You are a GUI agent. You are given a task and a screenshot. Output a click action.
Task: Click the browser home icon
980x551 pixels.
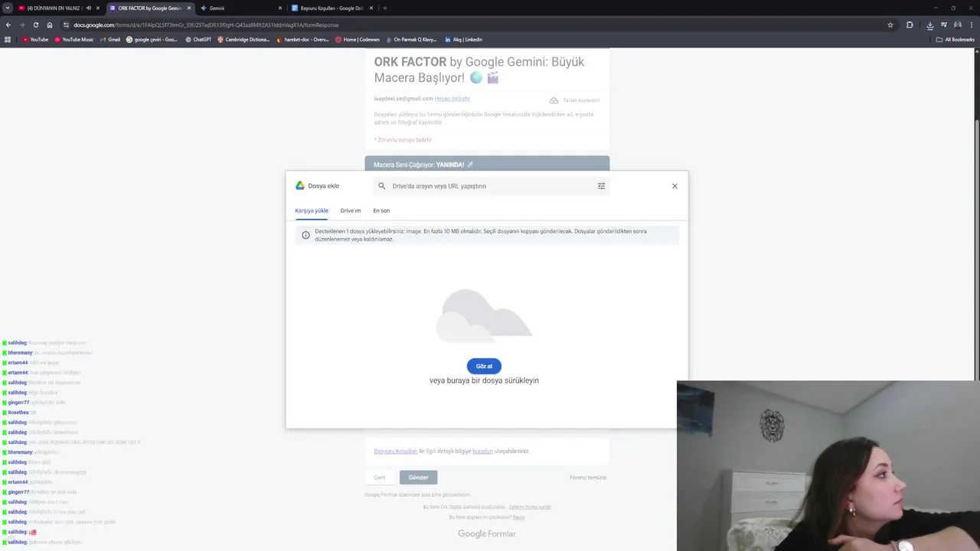click(x=50, y=24)
